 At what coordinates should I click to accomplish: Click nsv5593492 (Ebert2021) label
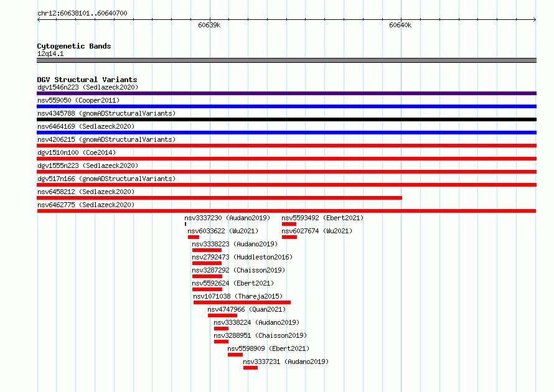pyautogui.click(x=322, y=218)
